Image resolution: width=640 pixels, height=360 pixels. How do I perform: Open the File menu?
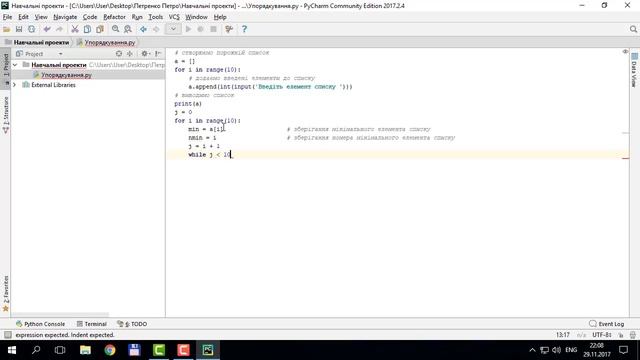tap(7, 17)
